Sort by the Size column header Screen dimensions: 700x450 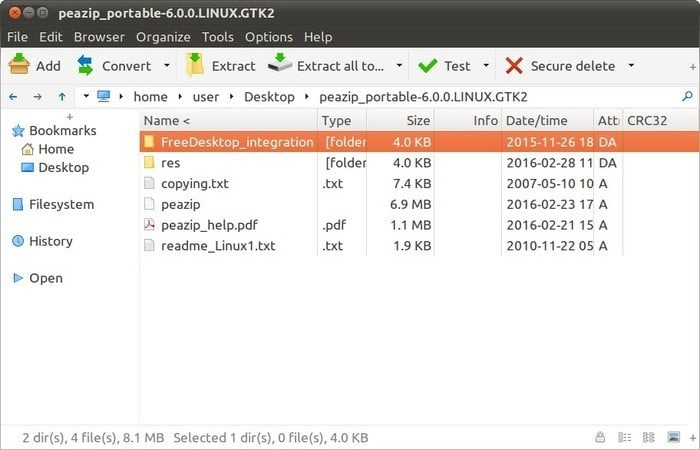pyautogui.click(x=400, y=121)
